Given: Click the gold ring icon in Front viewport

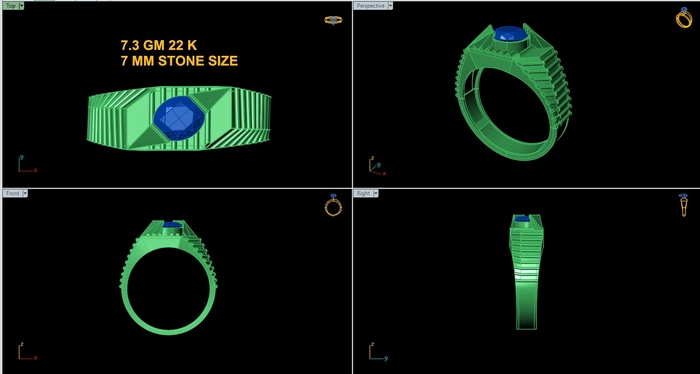Looking at the screenshot, I should [x=333, y=205].
